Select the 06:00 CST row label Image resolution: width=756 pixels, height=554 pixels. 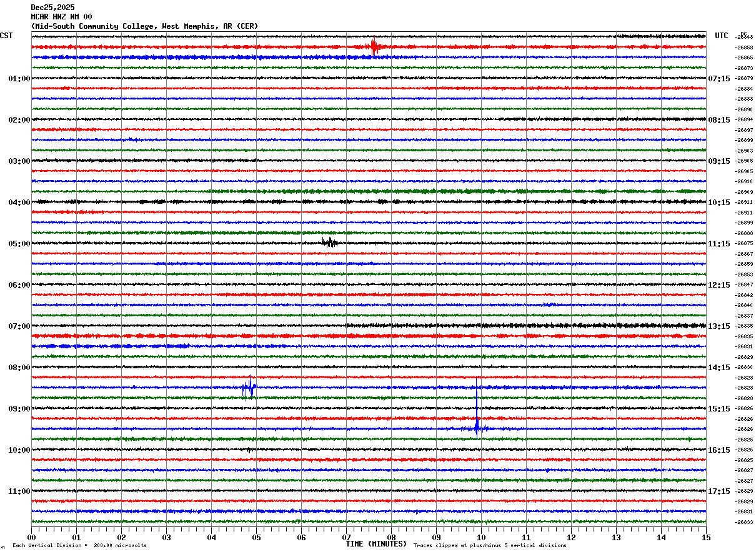tap(19, 285)
